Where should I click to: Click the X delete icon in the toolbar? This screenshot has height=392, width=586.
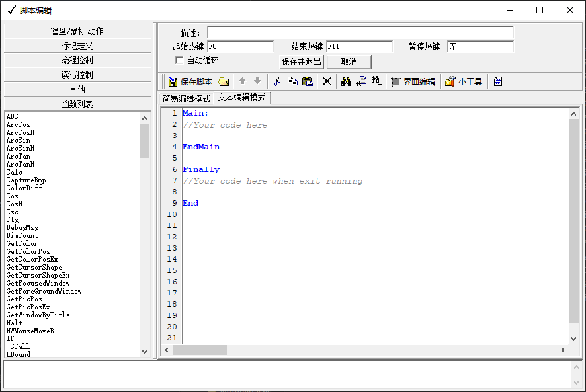tap(327, 81)
